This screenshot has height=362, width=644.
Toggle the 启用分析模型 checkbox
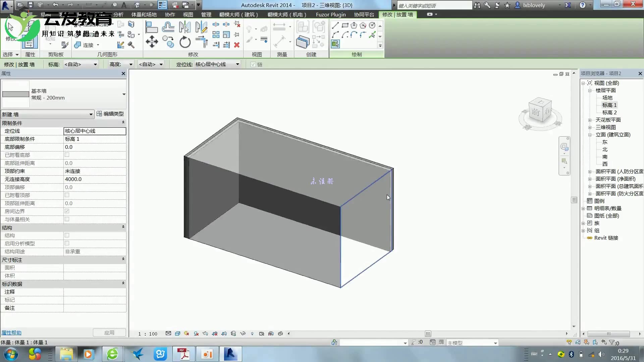[x=67, y=243]
